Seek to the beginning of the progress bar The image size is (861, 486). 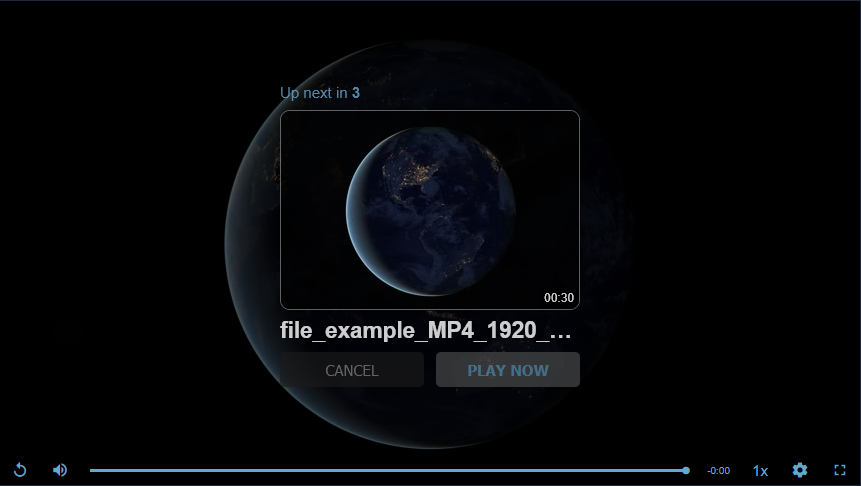coord(91,471)
